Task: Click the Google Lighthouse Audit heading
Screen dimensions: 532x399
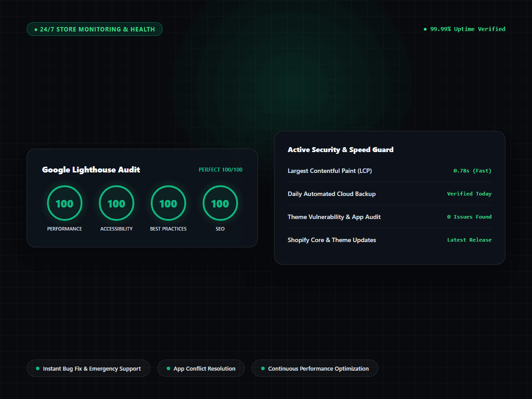Action: click(x=91, y=170)
